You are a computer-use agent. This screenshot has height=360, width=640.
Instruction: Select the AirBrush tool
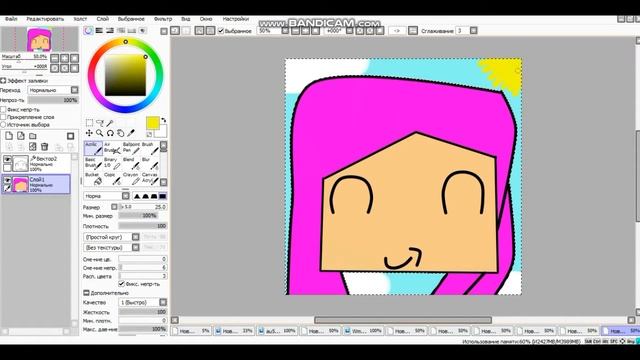112,149
